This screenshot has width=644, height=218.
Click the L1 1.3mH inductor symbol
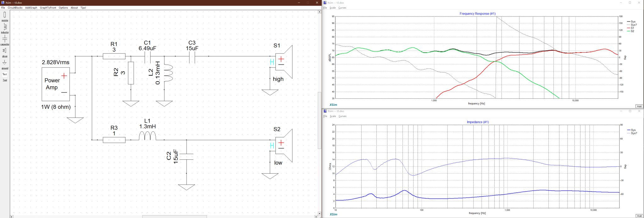point(147,136)
